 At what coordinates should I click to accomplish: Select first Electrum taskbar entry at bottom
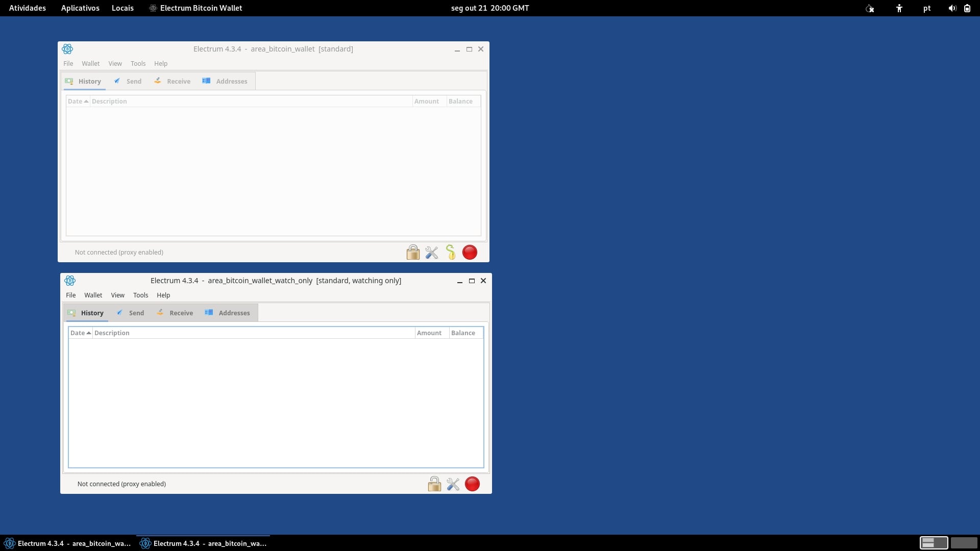click(x=68, y=543)
